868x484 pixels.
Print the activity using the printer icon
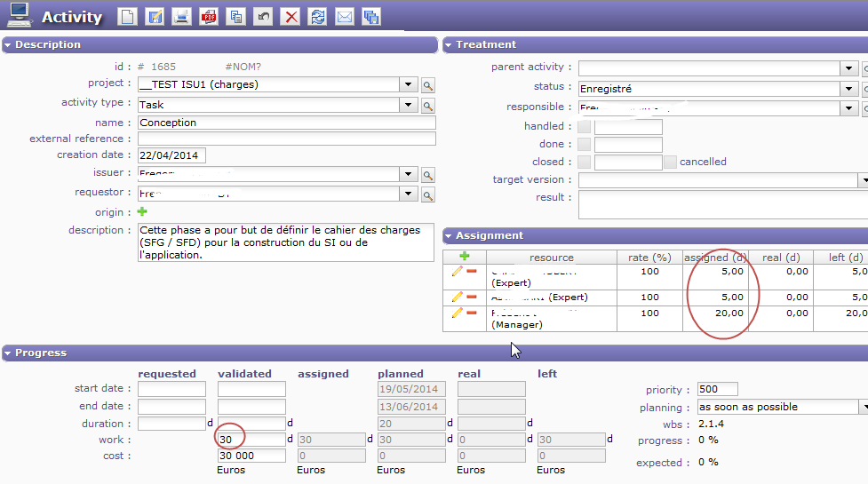[181, 17]
